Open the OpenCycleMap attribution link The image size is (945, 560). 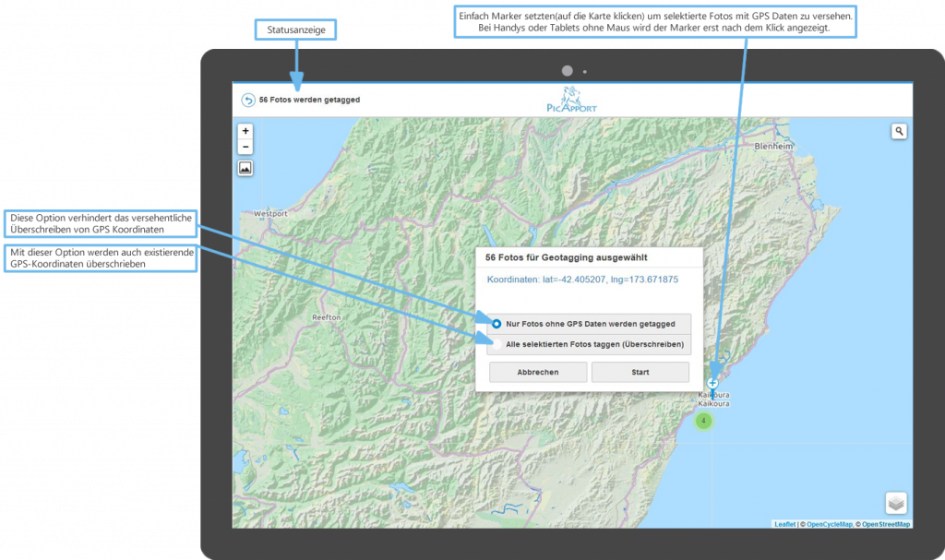[x=829, y=524]
